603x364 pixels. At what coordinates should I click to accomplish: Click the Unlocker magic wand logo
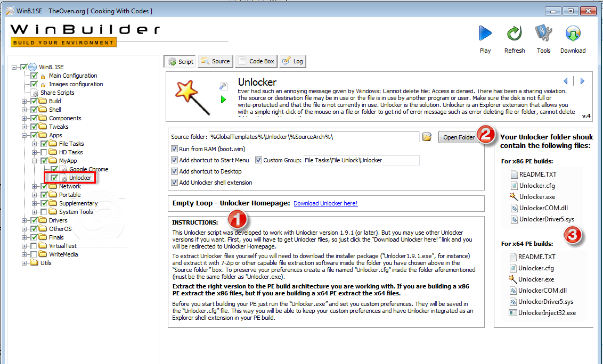[x=192, y=97]
